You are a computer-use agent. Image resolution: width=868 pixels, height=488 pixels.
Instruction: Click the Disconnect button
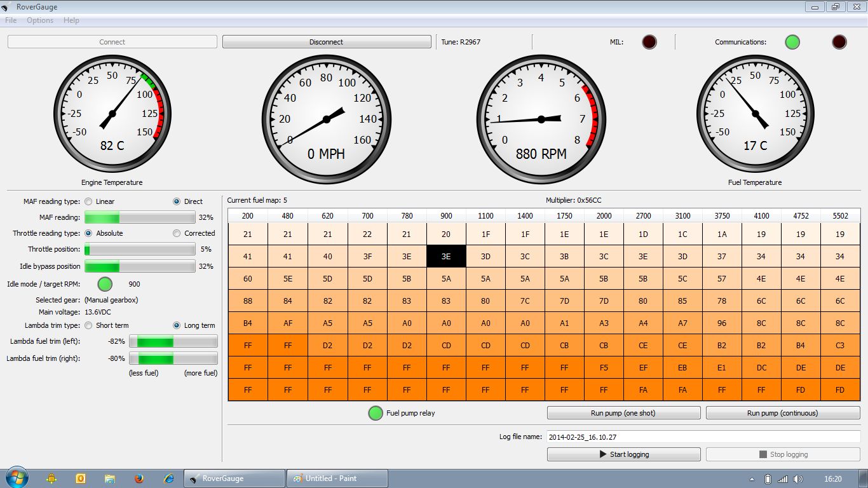[x=327, y=42]
